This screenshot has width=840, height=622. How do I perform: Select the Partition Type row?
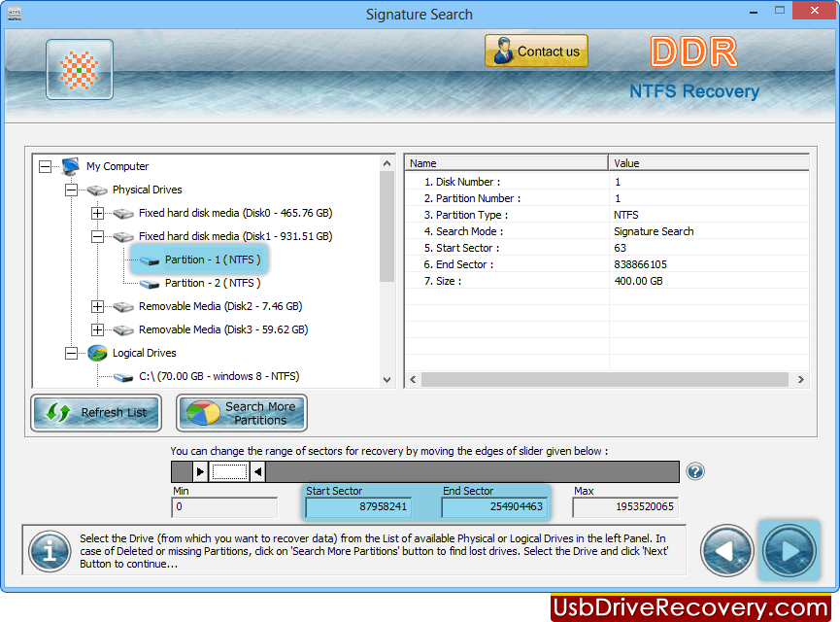(606, 215)
